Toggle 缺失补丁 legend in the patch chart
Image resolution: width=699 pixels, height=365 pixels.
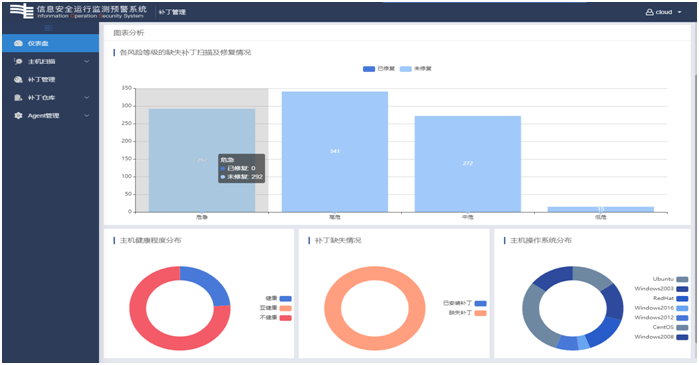[468, 313]
